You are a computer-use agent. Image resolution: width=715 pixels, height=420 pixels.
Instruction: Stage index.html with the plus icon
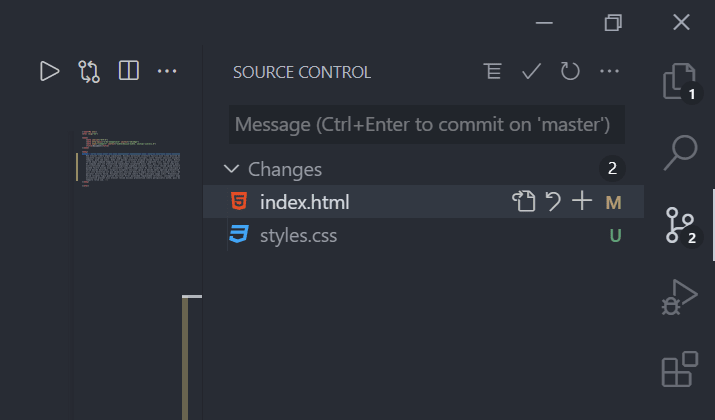[x=582, y=201]
